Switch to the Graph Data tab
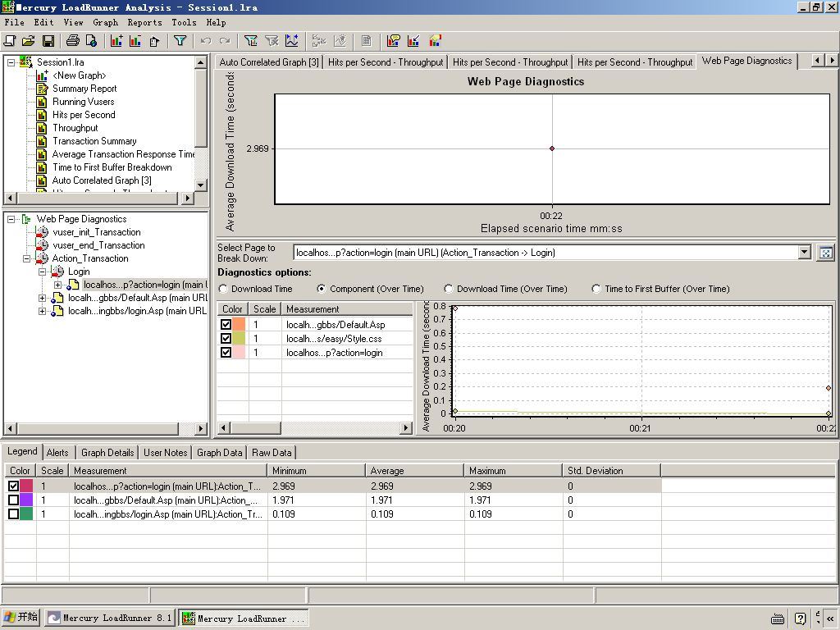The height and width of the screenshot is (630, 840). [x=220, y=453]
